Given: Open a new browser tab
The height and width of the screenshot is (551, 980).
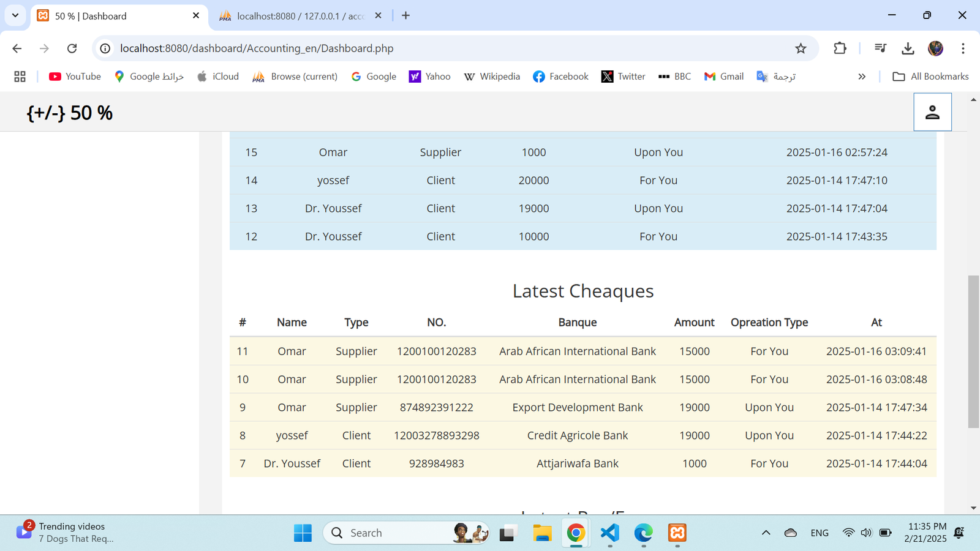Looking at the screenshot, I should click(405, 15).
